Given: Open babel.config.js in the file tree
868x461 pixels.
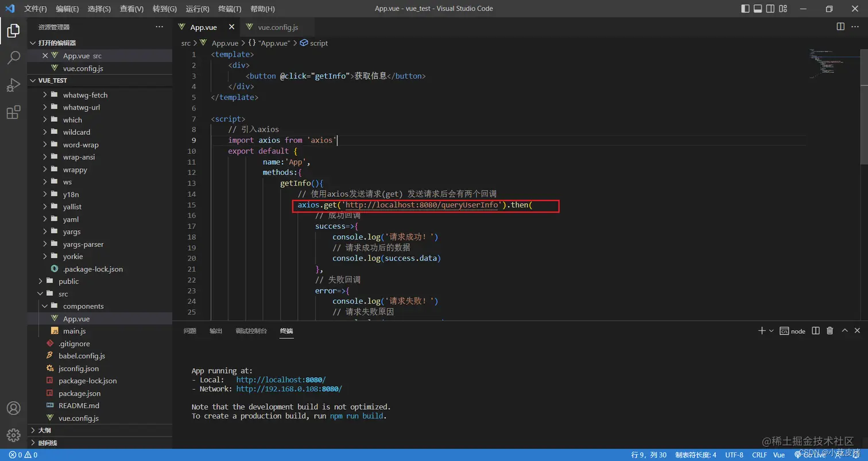Looking at the screenshot, I should [x=100, y=356].
